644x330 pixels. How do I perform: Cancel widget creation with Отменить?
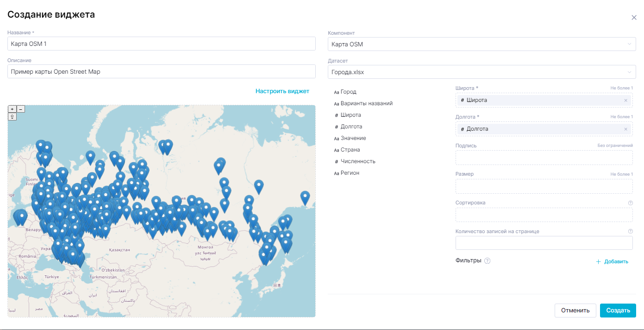click(575, 311)
